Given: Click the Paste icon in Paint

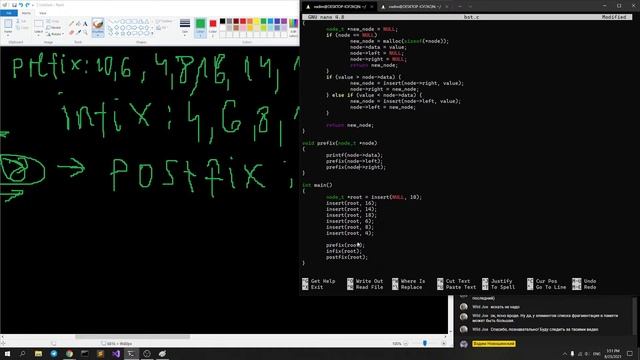Looking at the screenshot, I should point(8,24).
